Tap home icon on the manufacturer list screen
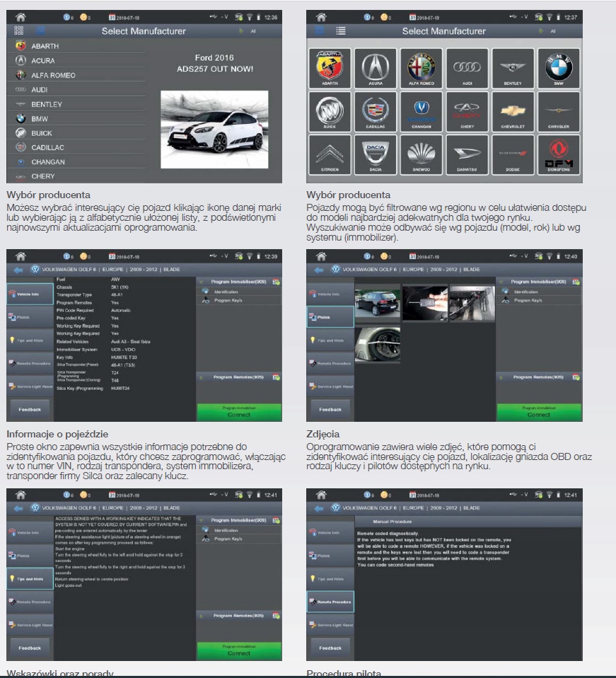This screenshot has width=616, height=678. coord(21,17)
